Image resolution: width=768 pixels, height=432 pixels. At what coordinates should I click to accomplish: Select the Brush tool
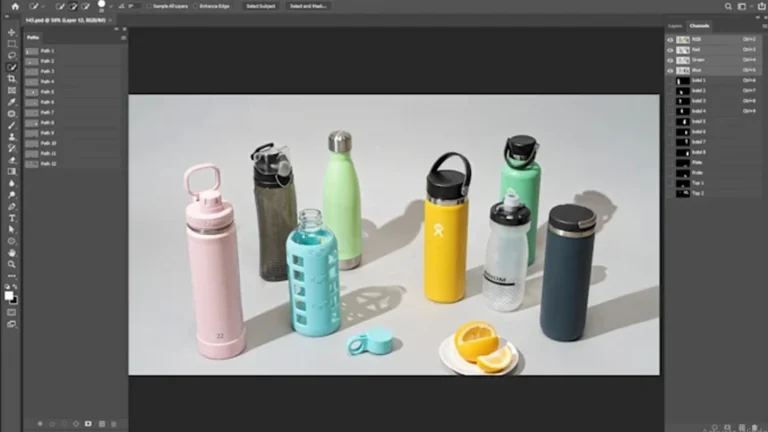click(12, 125)
